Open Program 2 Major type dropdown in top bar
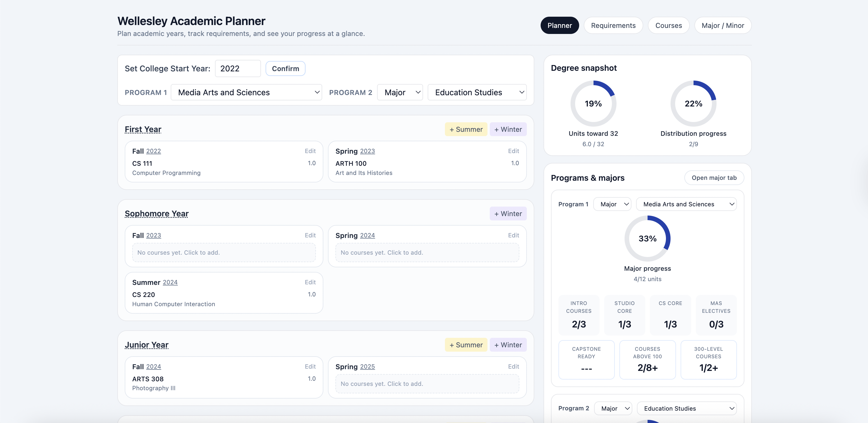This screenshot has width=868, height=423. click(400, 92)
